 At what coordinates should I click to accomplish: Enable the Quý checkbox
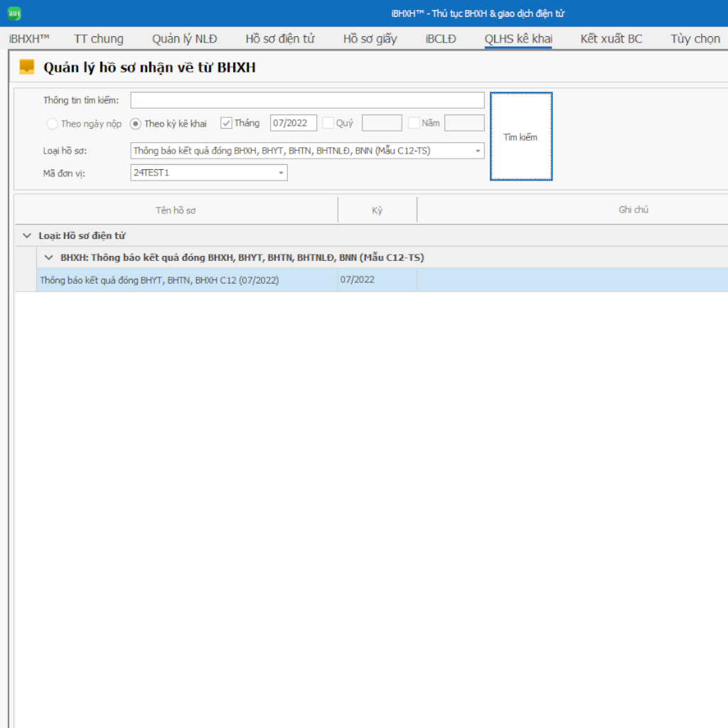tap(328, 123)
